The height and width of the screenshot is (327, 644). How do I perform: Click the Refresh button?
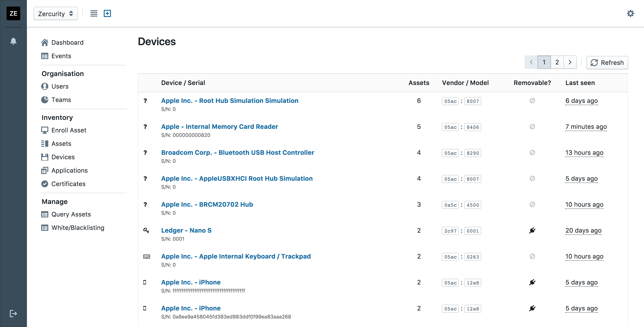point(607,62)
